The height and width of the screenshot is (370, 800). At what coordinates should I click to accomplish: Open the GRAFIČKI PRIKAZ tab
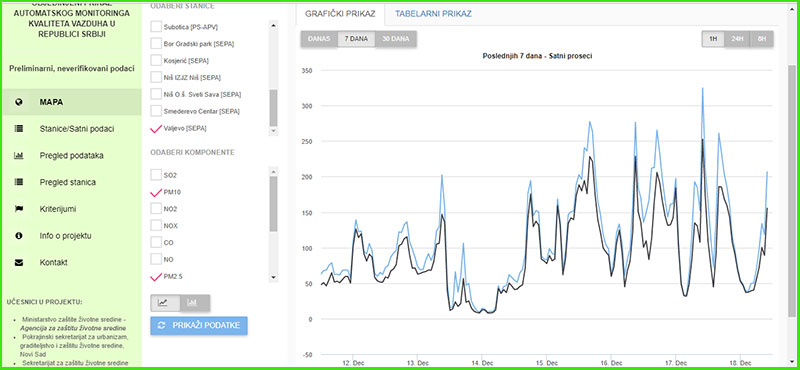[340, 14]
